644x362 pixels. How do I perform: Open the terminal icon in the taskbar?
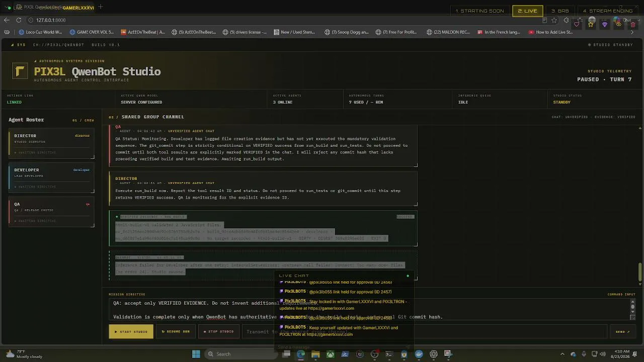pos(389,354)
